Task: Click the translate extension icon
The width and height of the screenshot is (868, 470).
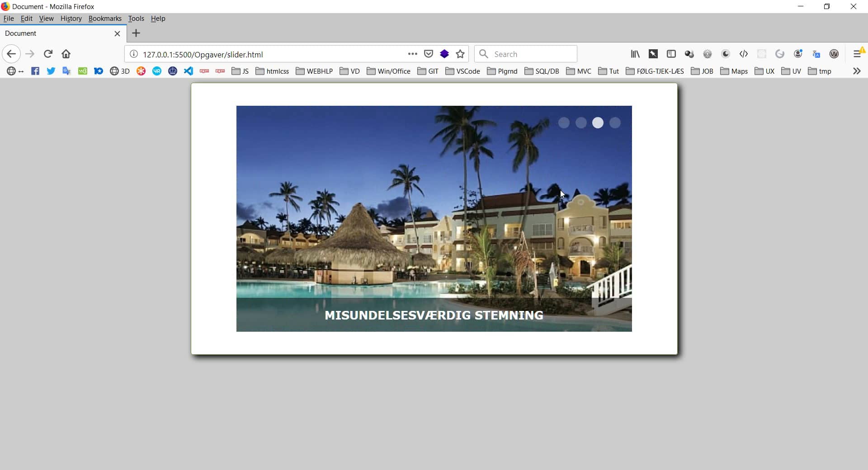Action: [816, 54]
